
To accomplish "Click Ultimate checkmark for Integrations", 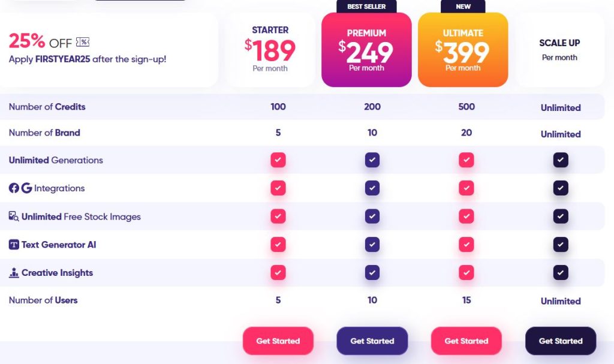I will coord(466,188).
